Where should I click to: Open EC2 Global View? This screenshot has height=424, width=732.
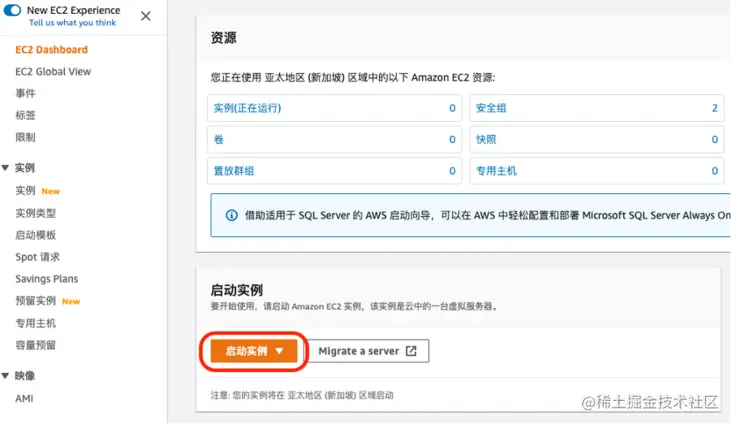pyautogui.click(x=53, y=71)
